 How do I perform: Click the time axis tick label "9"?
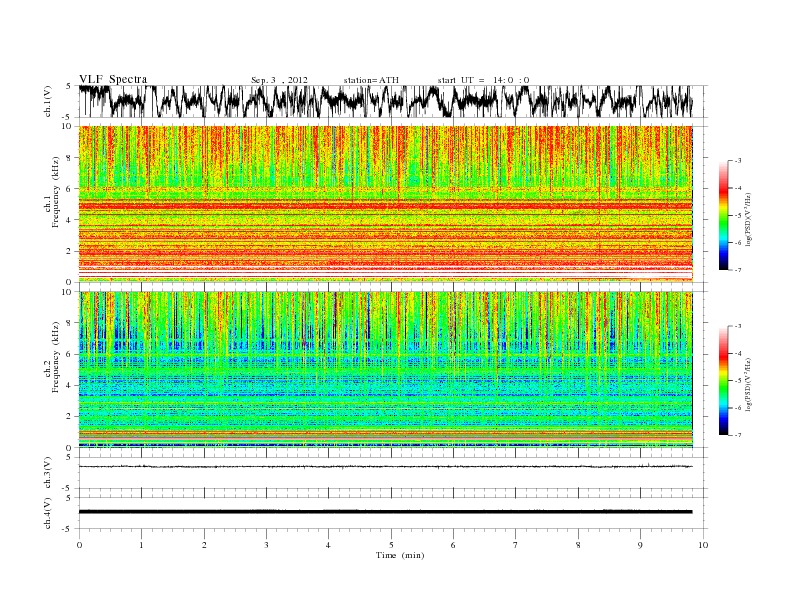pyautogui.click(x=640, y=545)
